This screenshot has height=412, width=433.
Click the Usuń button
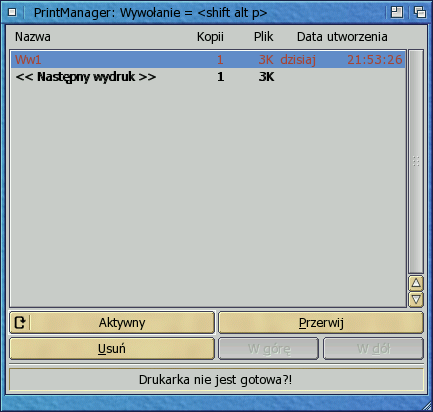(x=112, y=349)
